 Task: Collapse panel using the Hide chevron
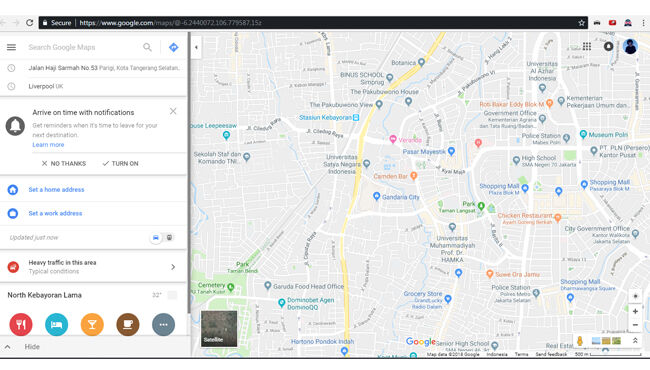click(x=8, y=347)
